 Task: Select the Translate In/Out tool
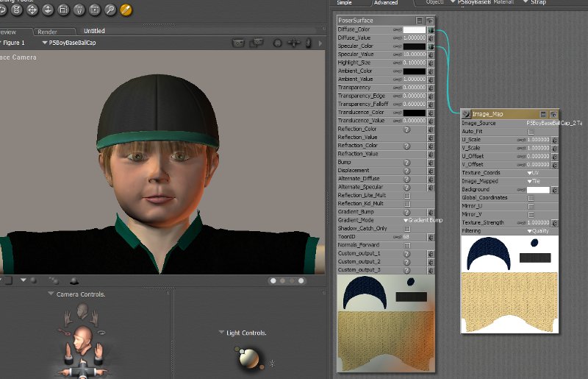click(x=48, y=10)
